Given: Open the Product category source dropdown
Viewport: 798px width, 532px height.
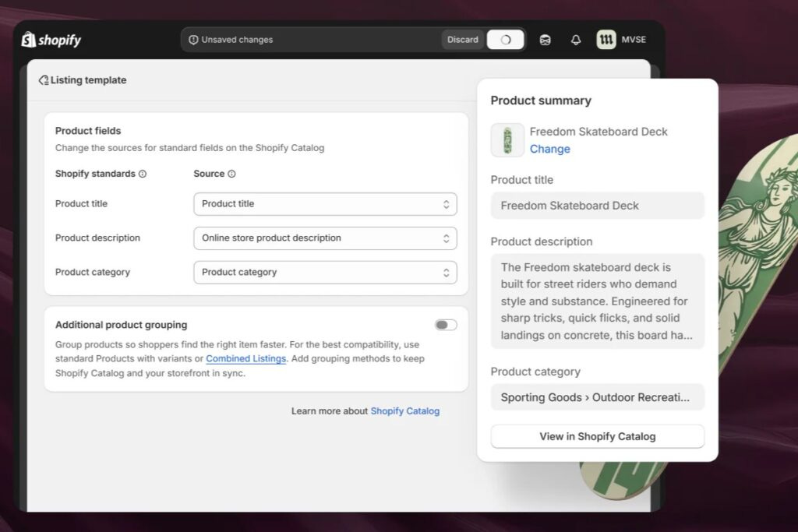Looking at the screenshot, I should (325, 273).
